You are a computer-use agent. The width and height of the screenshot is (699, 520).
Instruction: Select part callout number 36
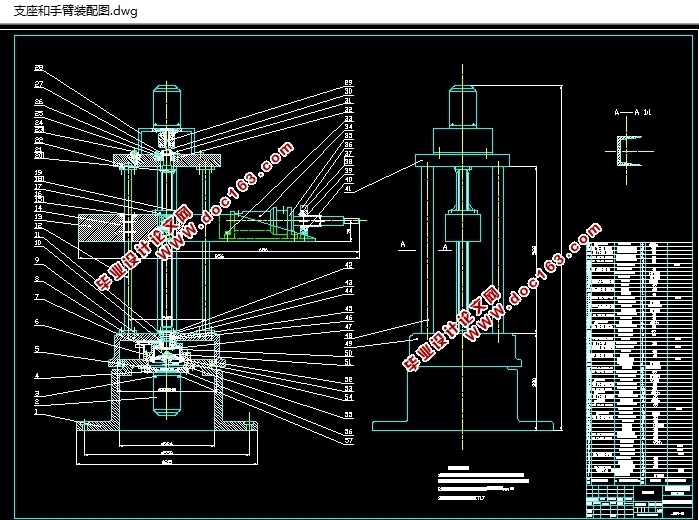348,144
